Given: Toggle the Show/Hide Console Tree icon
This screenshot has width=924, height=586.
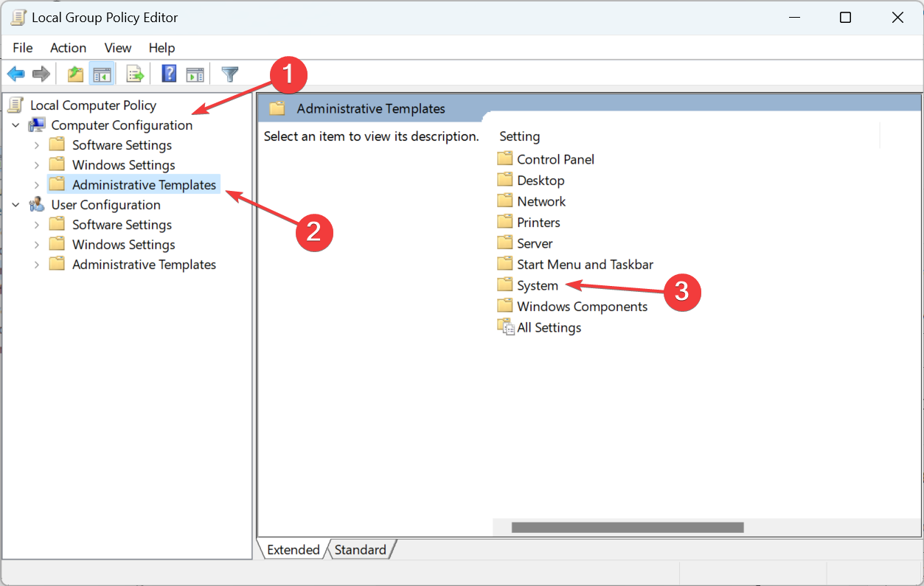Looking at the screenshot, I should coord(102,74).
